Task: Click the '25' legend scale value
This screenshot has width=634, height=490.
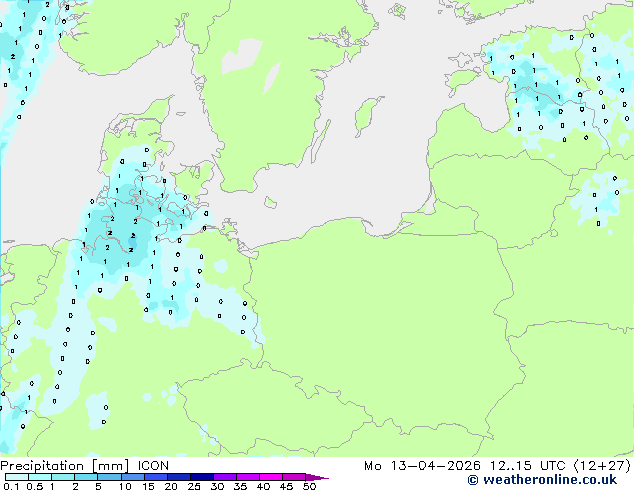Action: pyautogui.click(x=194, y=486)
